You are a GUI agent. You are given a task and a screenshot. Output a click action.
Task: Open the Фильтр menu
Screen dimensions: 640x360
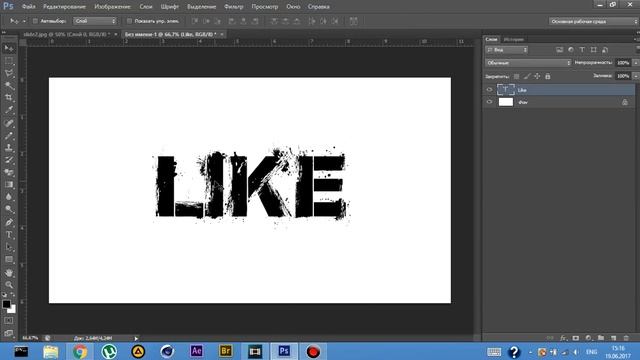pos(233,7)
